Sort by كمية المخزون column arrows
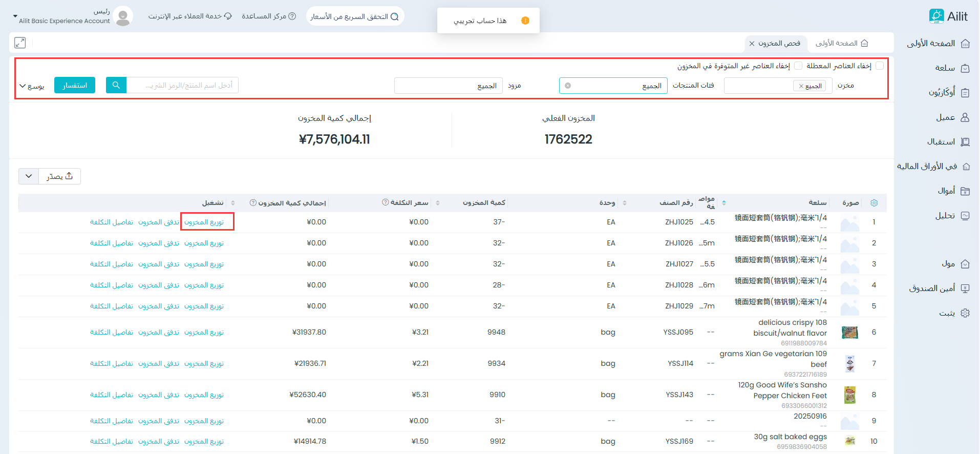This screenshot has height=454, width=980. (438, 203)
